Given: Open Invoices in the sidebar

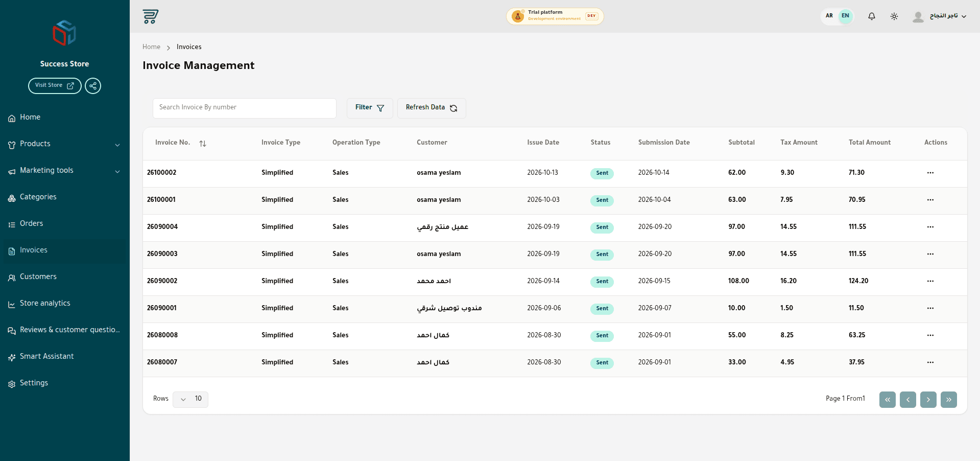Looking at the screenshot, I should 64,250.
